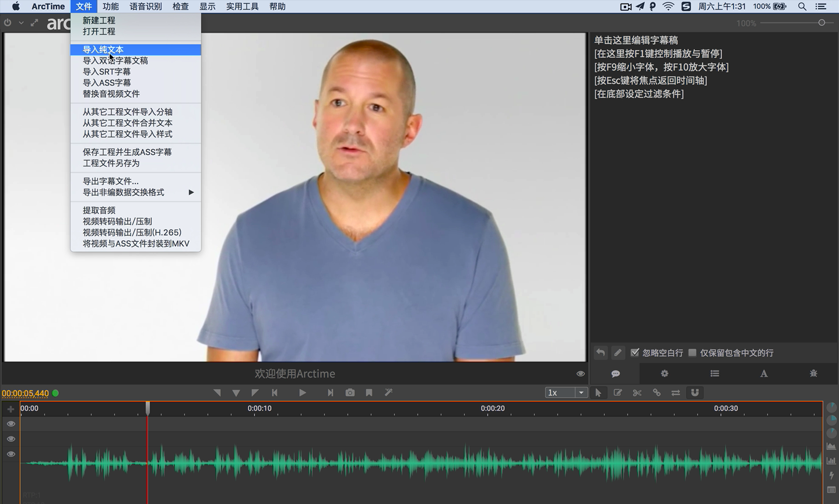Choose 导入SRT字幕 from the menu
839x504 pixels.
click(107, 72)
